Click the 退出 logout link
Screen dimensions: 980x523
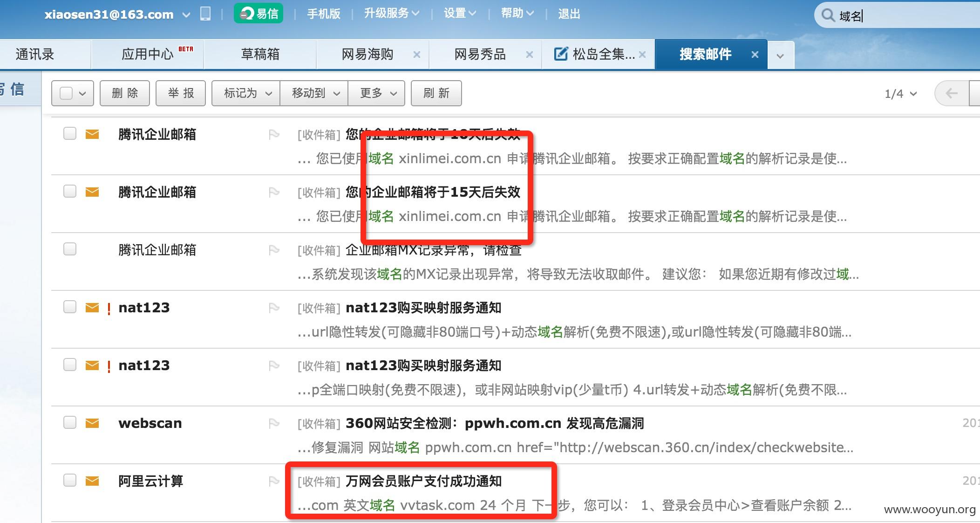(x=569, y=14)
